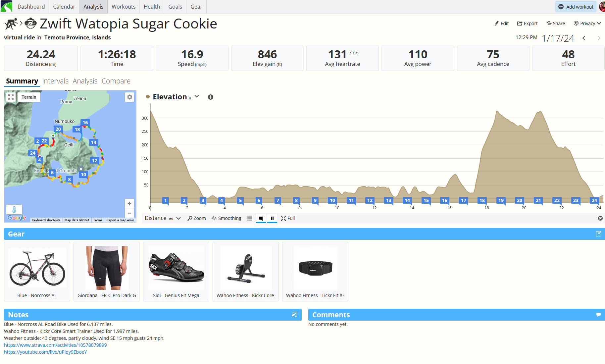Switch to the Intervals tab
Image resolution: width=605 pixels, height=364 pixels.
click(55, 81)
